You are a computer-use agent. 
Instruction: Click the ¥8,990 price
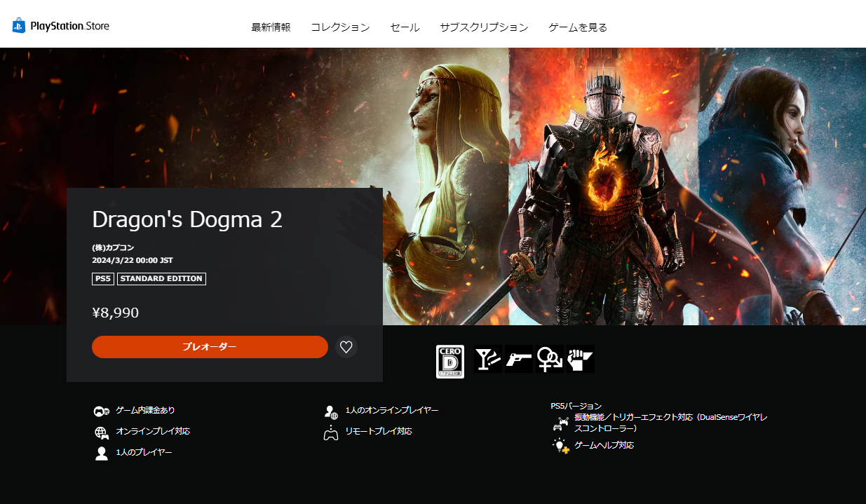116,313
